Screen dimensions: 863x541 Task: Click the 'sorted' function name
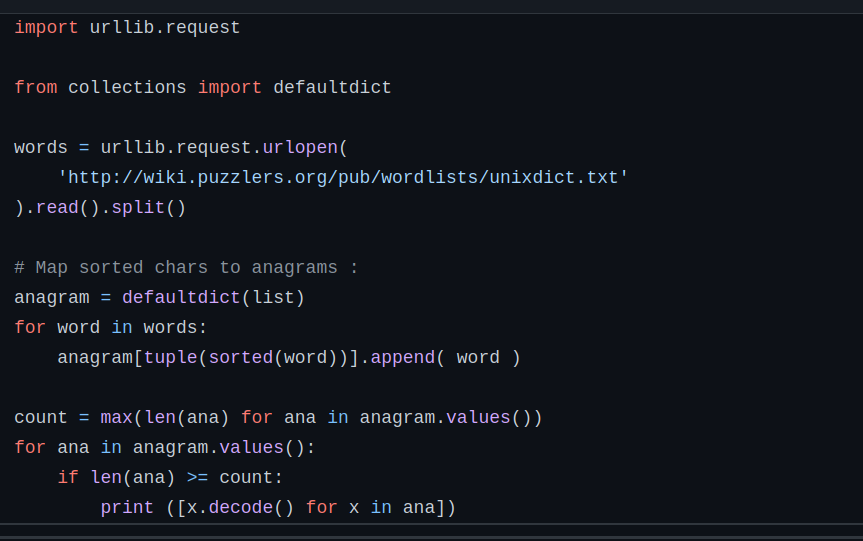[x=240, y=358]
